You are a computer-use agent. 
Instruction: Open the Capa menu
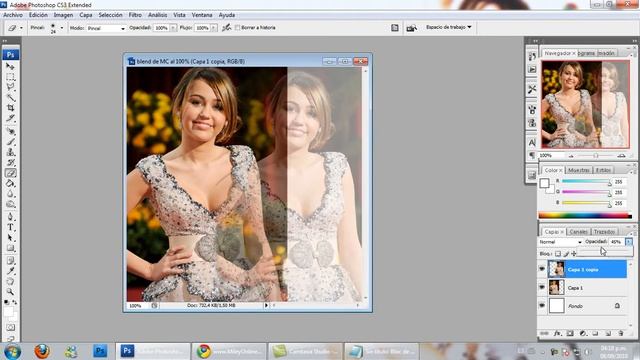[x=86, y=15]
